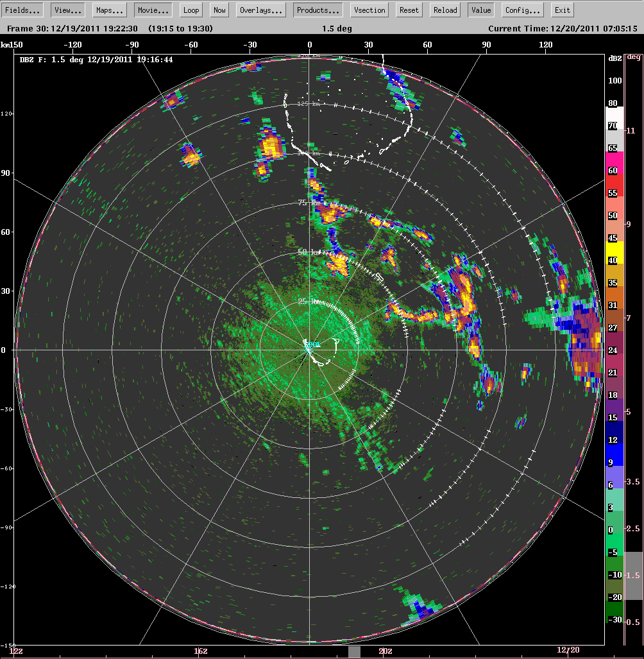Reset the radar display view
Image resolution: width=644 pixels, height=659 pixels.
[408, 10]
